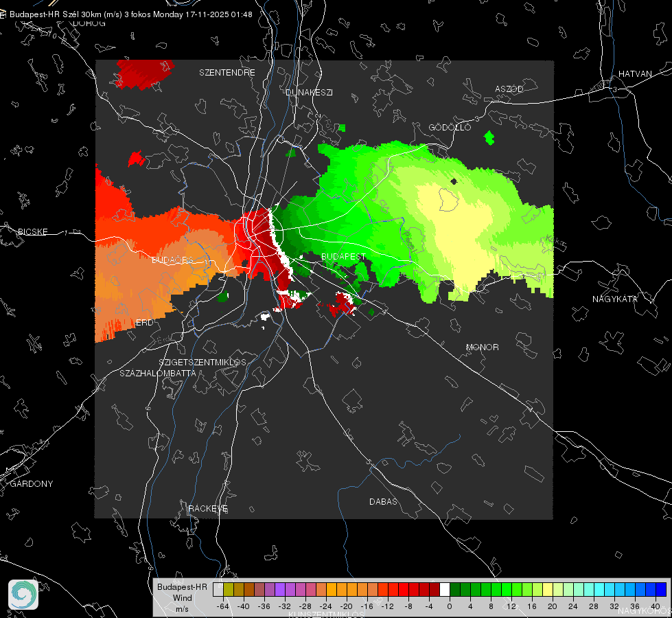Select the ASZOD label
672x618 pixels.
[509, 89]
